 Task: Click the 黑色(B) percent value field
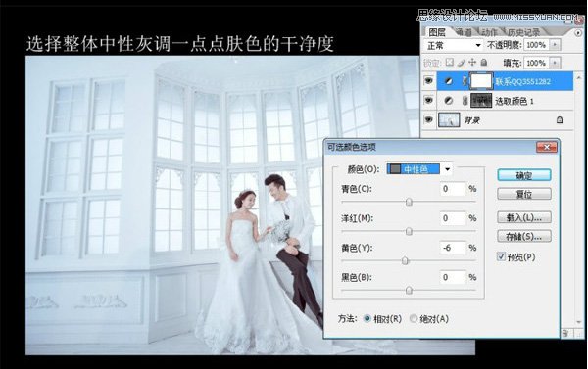tap(453, 277)
